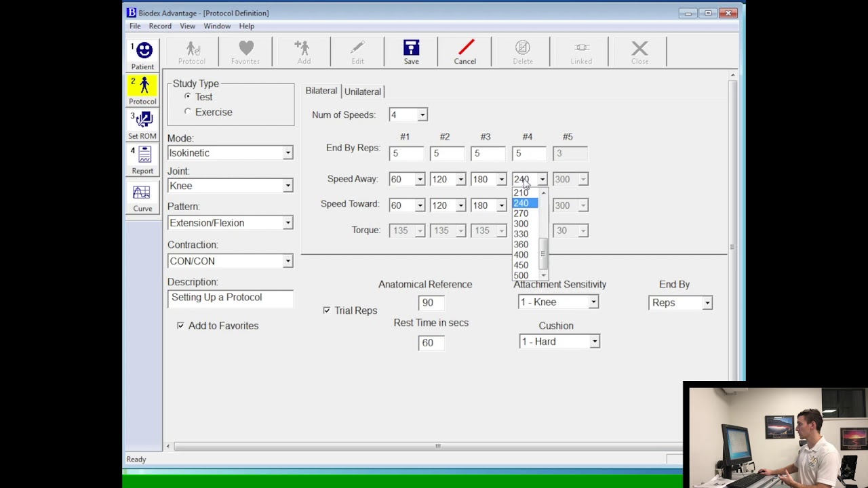Click the Rest Time in secs field

coord(431,343)
